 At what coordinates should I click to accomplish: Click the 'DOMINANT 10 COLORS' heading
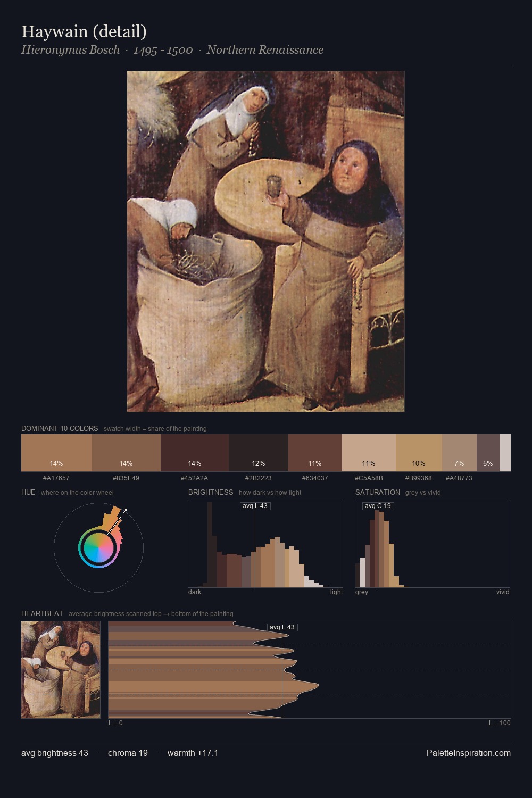coord(60,428)
